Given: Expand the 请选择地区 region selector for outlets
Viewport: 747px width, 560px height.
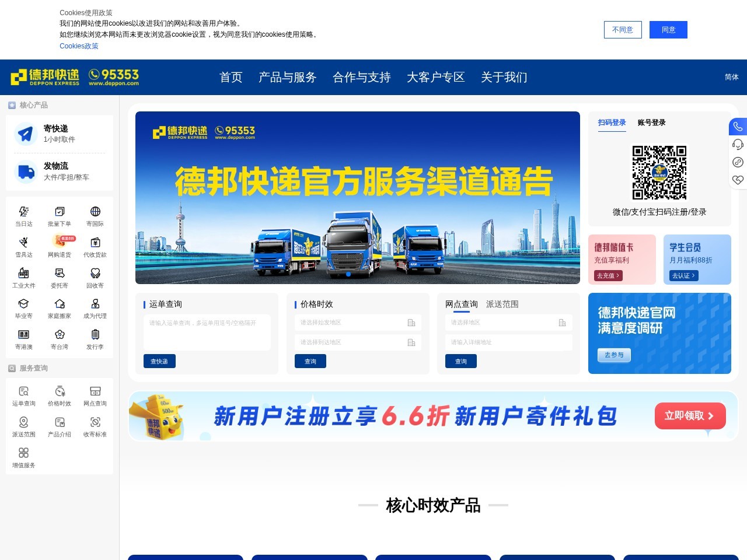Looking at the screenshot, I should pyautogui.click(x=509, y=323).
